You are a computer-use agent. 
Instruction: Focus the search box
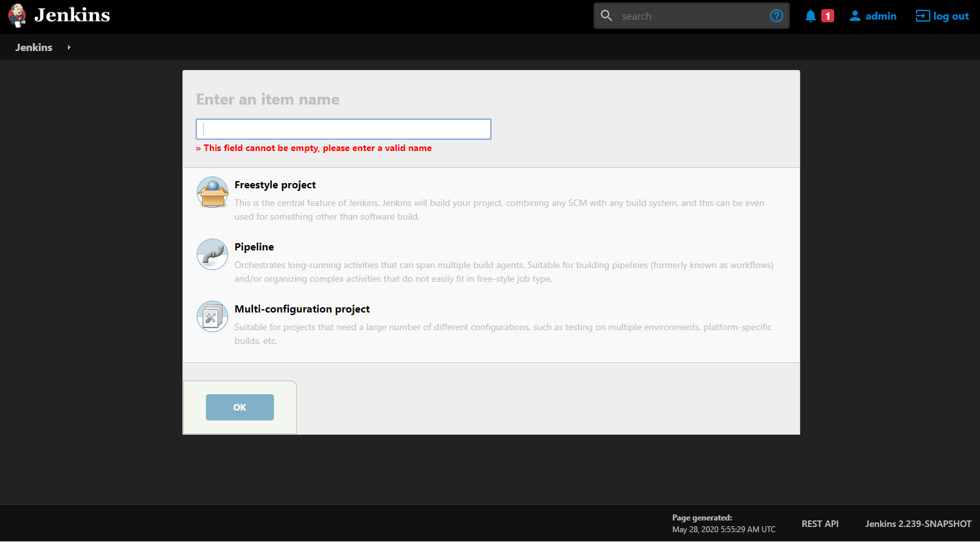[692, 16]
